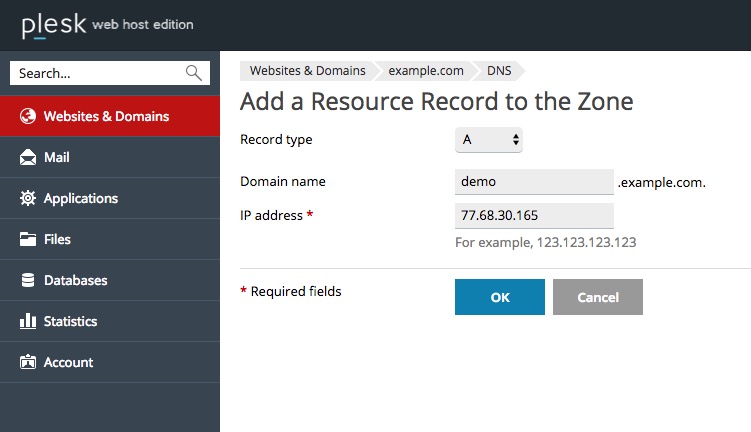The height and width of the screenshot is (432, 751).
Task: Navigate to the DNS breadcrumb
Action: [499, 71]
